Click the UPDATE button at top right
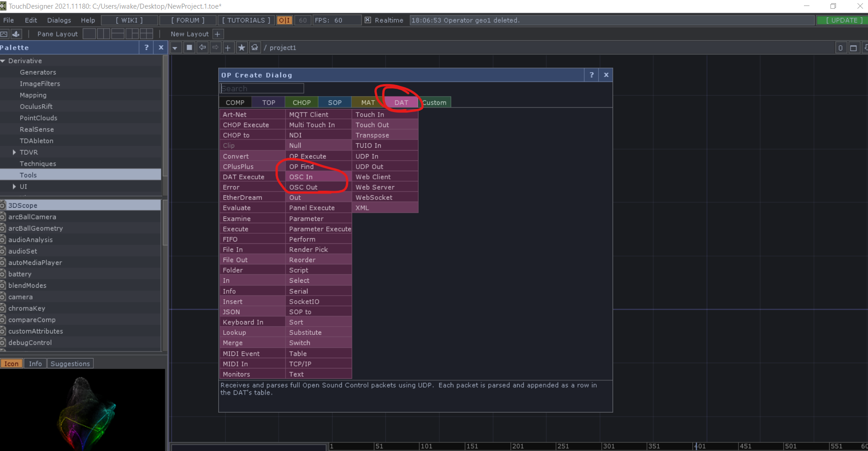This screenshot has width=868, height=451. click(x=841, y=20)
